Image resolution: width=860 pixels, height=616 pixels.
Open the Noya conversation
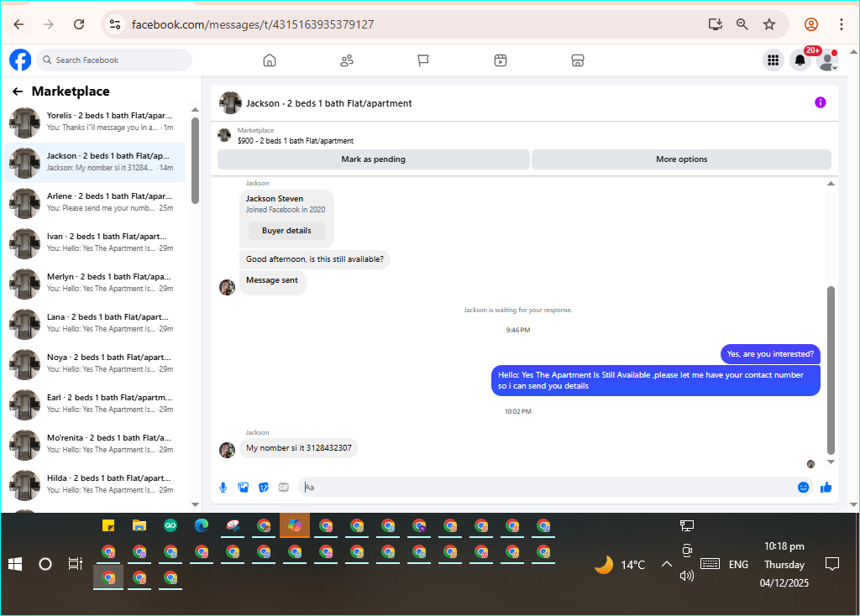coord(94,364)
